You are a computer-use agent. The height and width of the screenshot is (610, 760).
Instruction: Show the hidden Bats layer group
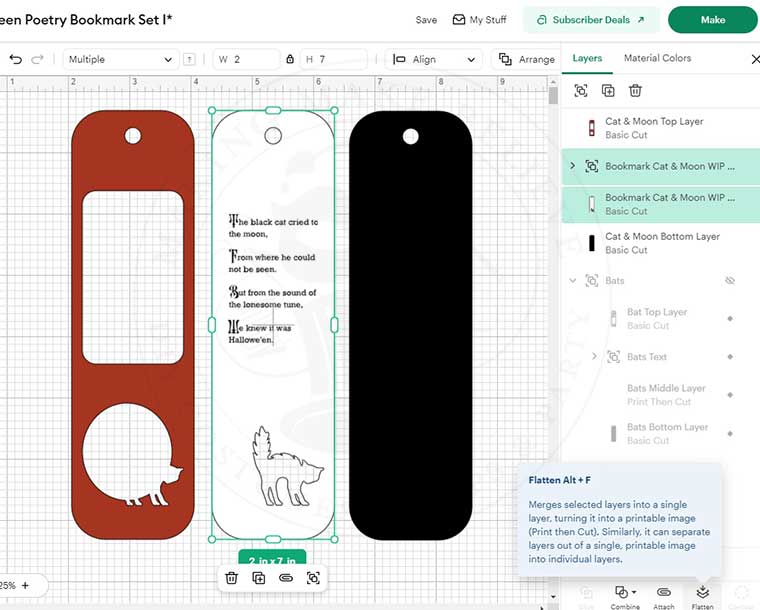(x=730, y=281)
